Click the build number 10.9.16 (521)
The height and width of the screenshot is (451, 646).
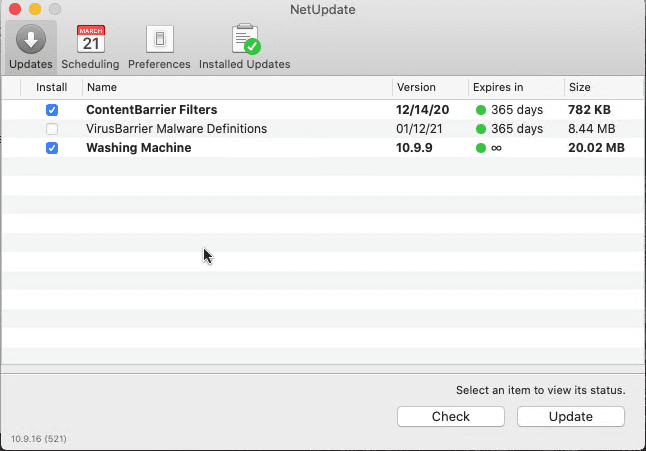(x=39, y=439)
